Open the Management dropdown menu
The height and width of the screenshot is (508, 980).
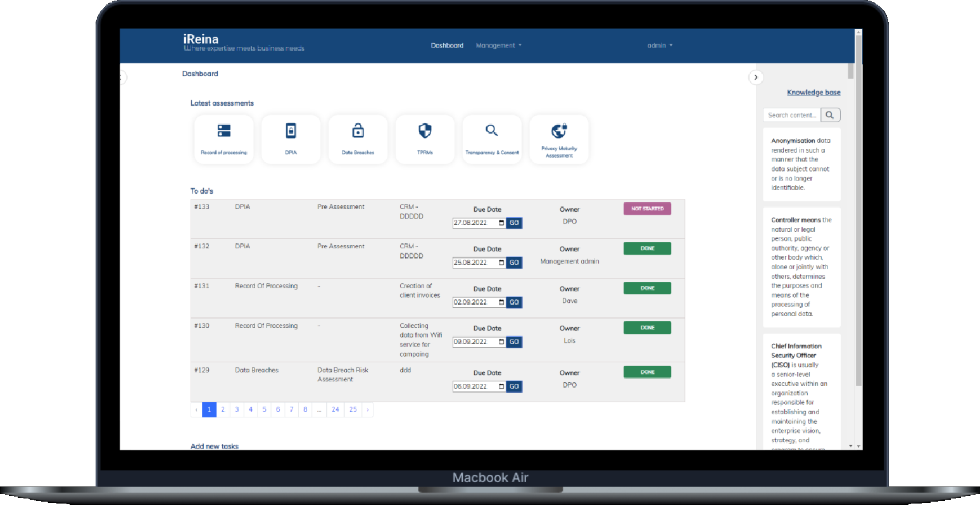[498, 46]
